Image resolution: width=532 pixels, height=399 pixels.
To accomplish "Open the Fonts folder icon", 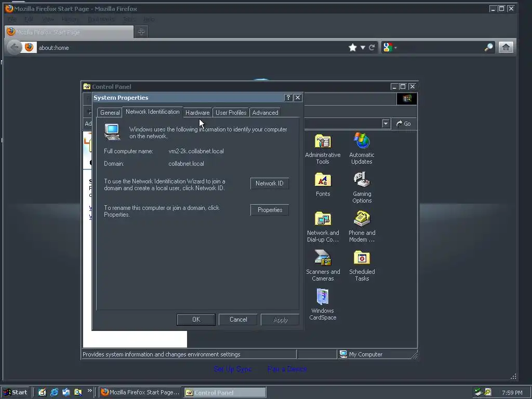I will [x=323, y=185].
